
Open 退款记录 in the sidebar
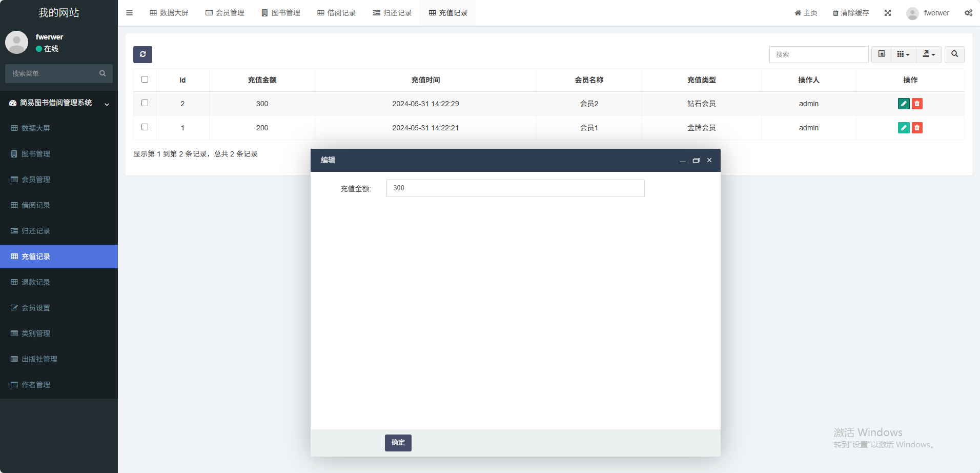(36, 282)
